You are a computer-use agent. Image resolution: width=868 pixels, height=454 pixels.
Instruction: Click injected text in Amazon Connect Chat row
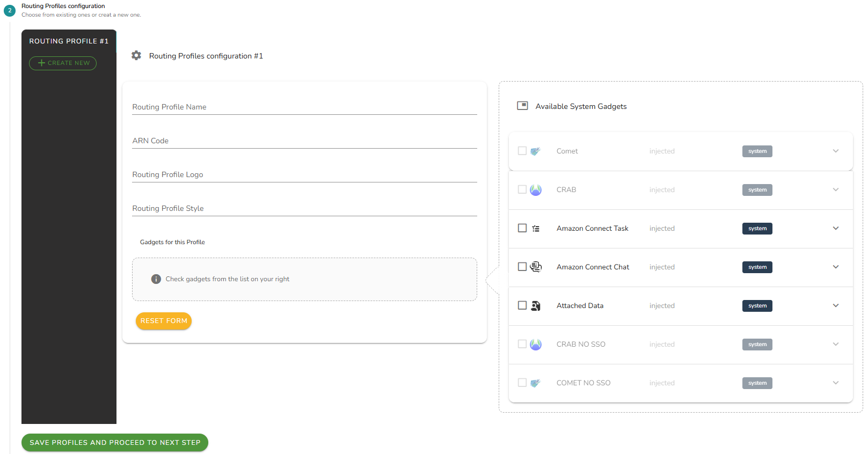pyautogui.click(x=662, y=267)
